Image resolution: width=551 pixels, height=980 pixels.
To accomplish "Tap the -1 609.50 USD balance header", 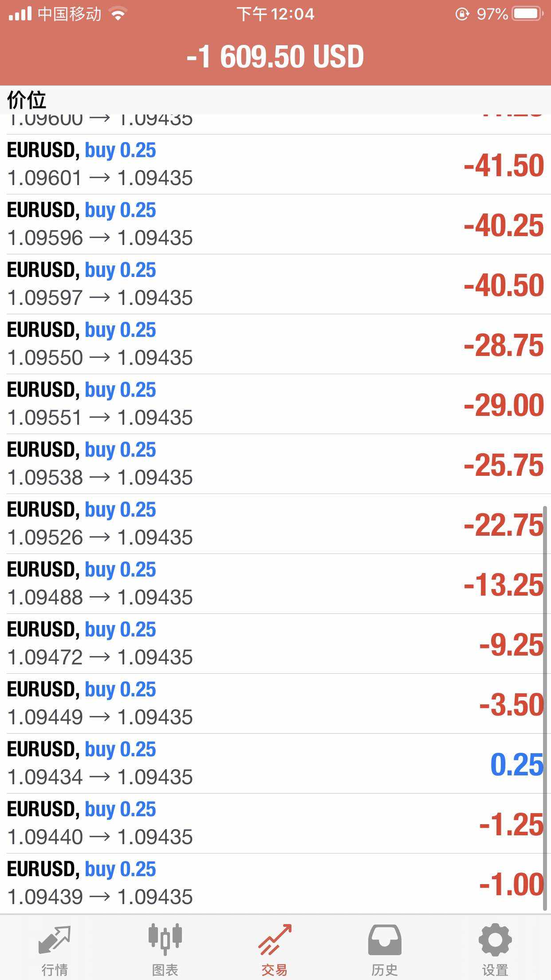I will click(x=275, y=57).
